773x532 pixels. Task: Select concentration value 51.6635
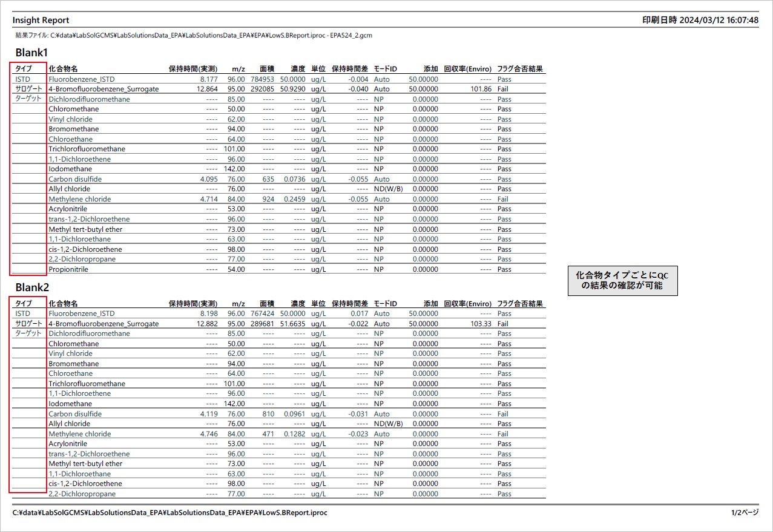pyautogui.click(x=292, y=324)
